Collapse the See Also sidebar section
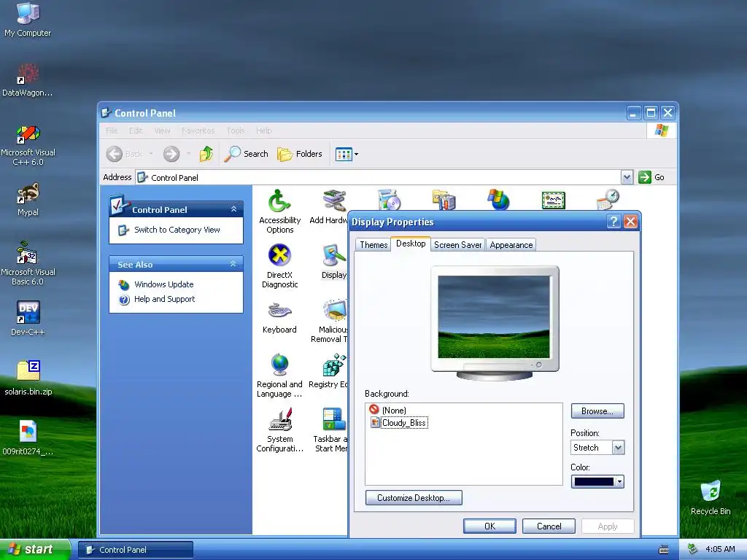 pyautogui.click(x=233, y=264)
